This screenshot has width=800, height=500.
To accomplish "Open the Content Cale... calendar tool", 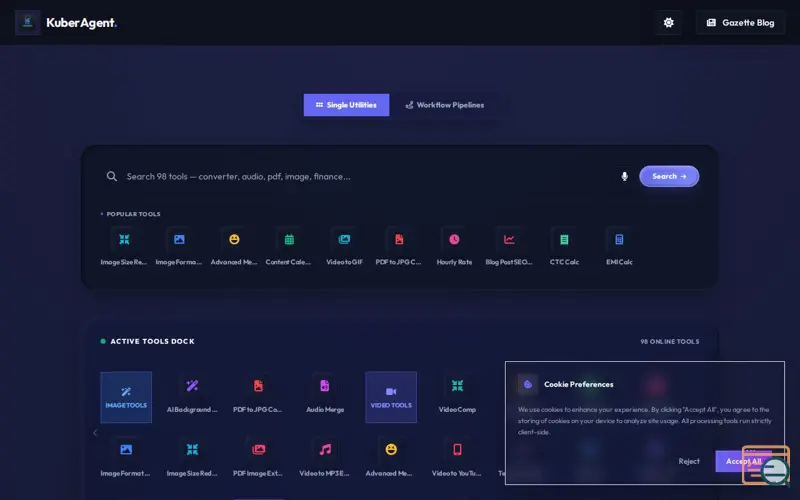I will tap(289, 247).
